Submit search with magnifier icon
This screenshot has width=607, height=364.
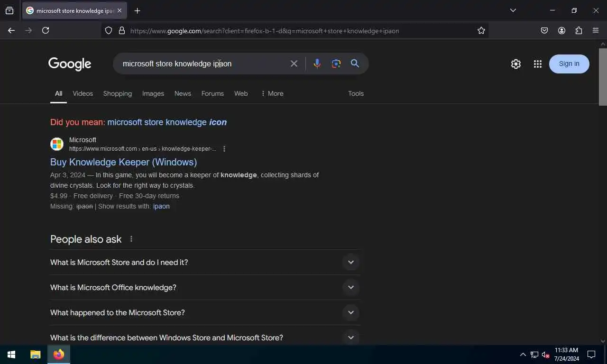[x=355, y=64]
